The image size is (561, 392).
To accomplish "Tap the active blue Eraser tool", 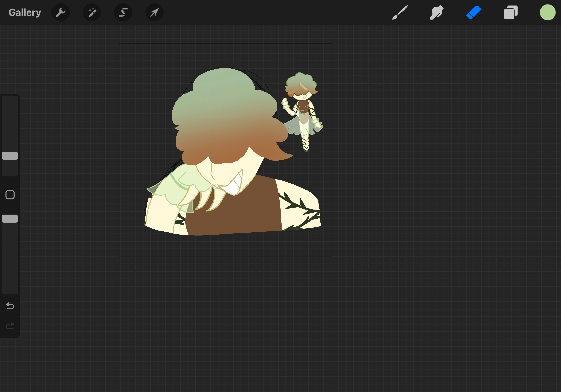I will 474,12.
